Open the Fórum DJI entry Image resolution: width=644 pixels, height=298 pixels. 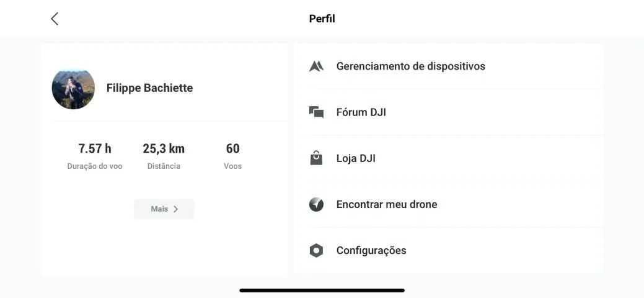[361, 112]
